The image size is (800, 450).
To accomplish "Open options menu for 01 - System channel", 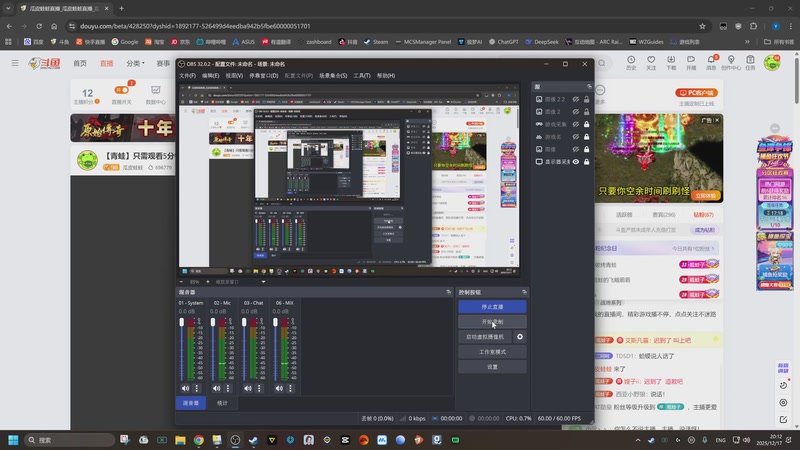I will (196, 388).
